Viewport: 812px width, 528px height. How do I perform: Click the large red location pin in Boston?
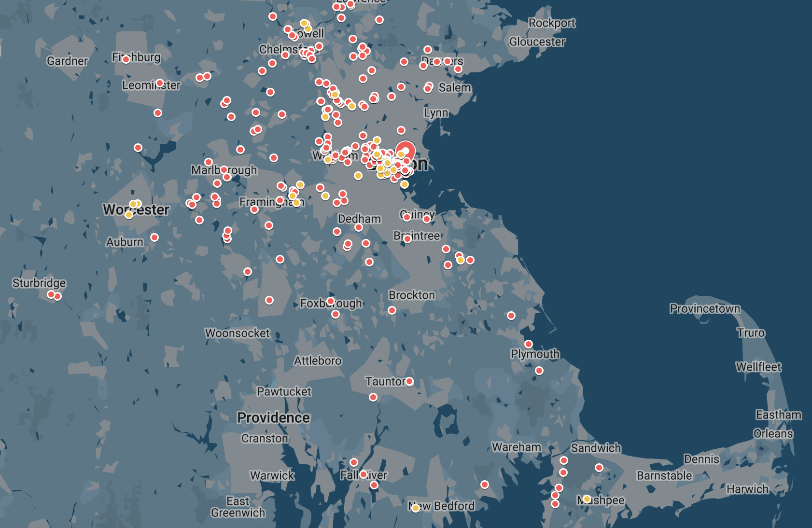(405, 151)
